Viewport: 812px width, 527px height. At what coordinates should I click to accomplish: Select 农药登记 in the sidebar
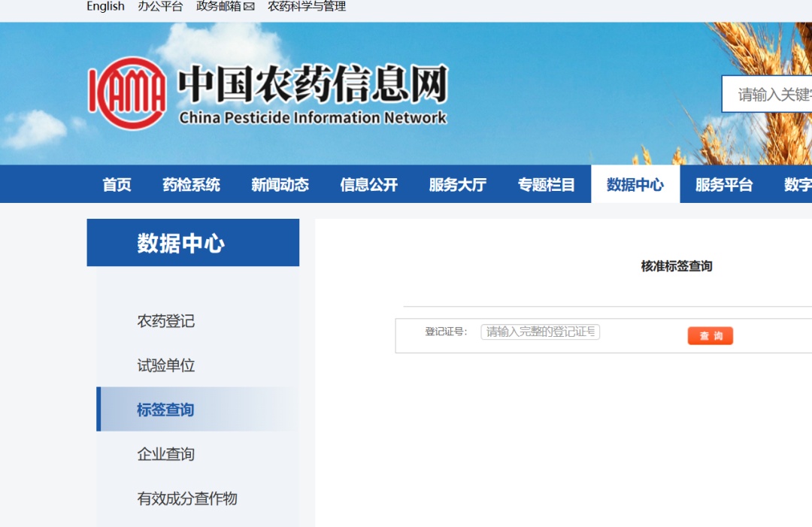click(165, 321)
